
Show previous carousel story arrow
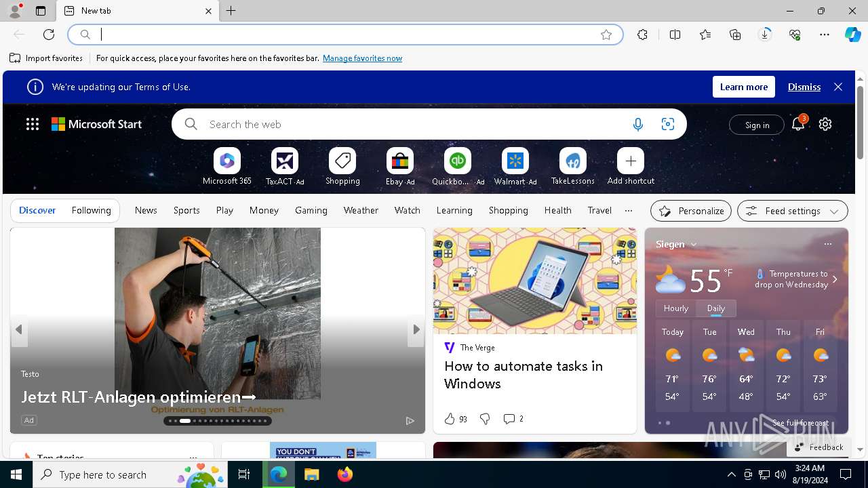pyautogui.click(x=19, y=330)
